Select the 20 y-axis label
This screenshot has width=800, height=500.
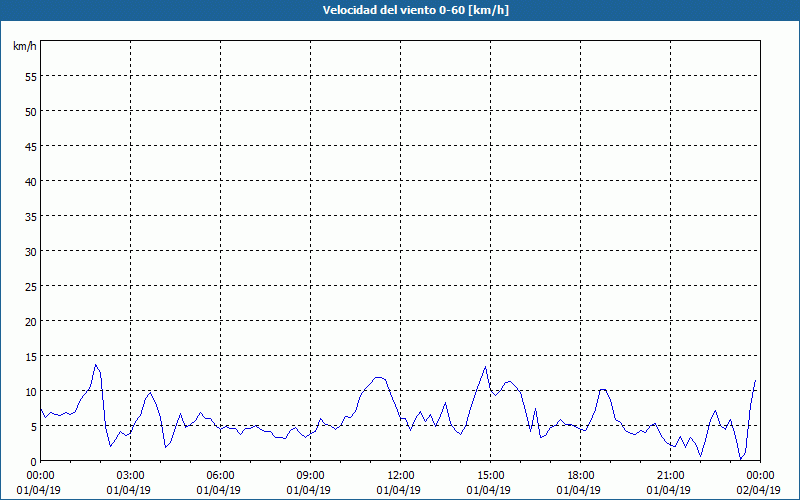[31, 321]
